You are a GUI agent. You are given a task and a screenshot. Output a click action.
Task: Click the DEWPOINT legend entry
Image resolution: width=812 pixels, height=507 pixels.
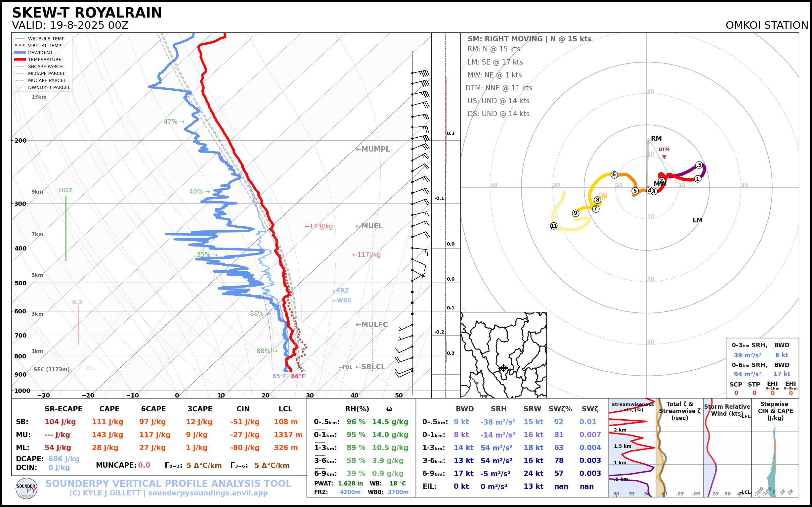tap(40, 53)
